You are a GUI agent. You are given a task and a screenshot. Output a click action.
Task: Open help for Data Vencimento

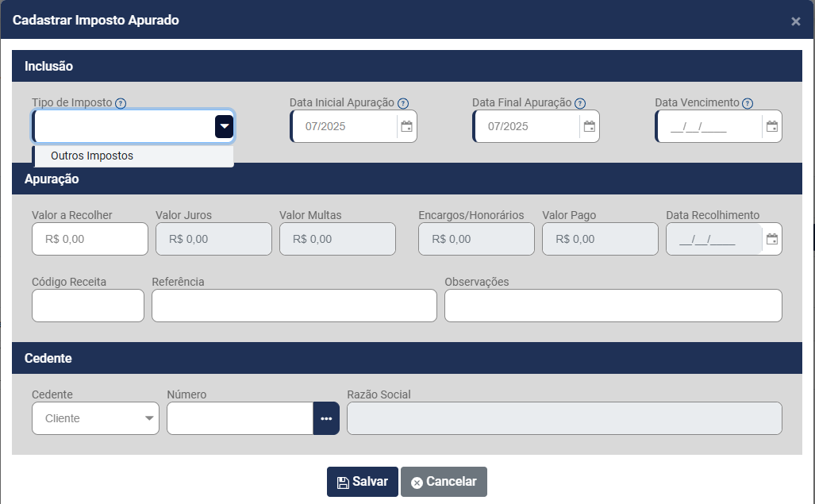point(748,103)
